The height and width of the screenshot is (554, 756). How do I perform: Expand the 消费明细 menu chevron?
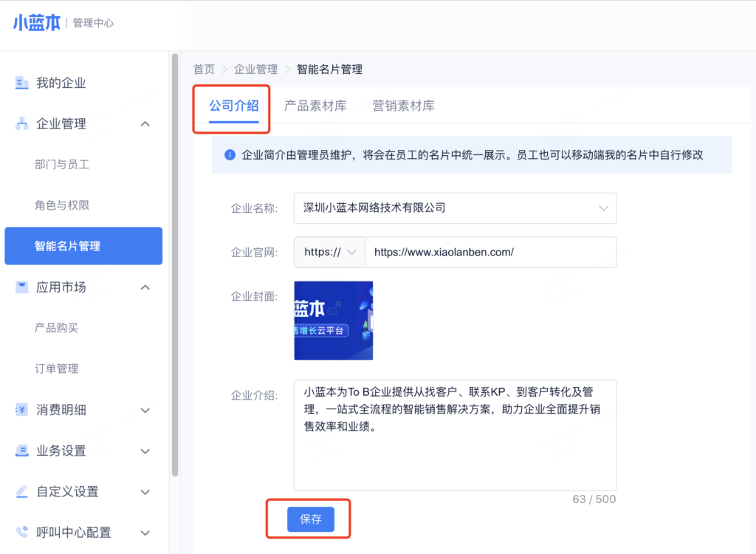point(145,410)
